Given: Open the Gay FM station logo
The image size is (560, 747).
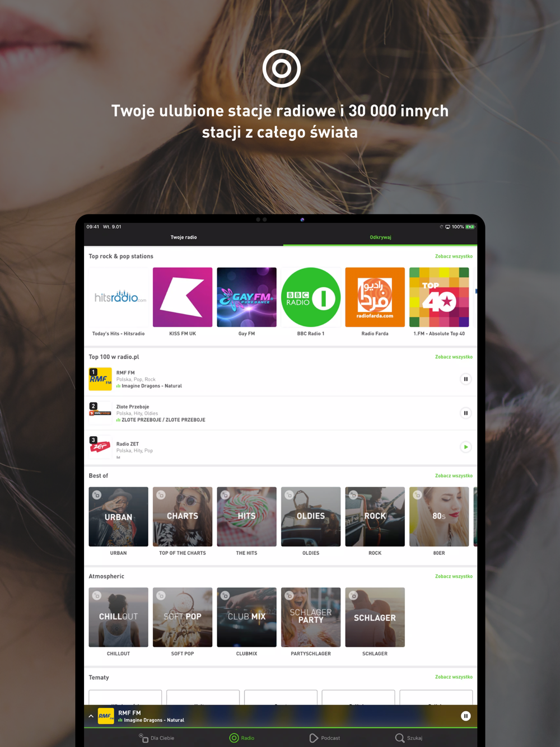Looking at the screenshot, I should (246, 297).
